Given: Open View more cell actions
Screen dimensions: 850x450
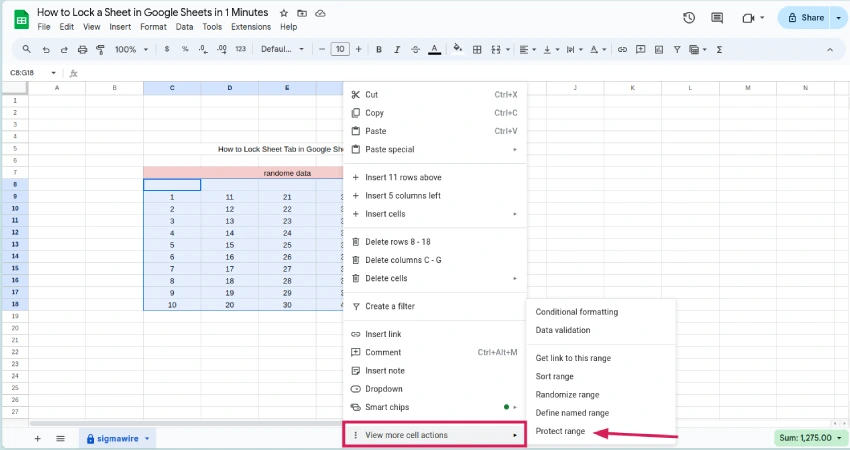Looking at the screenshot, I should (x=435, y=435).
